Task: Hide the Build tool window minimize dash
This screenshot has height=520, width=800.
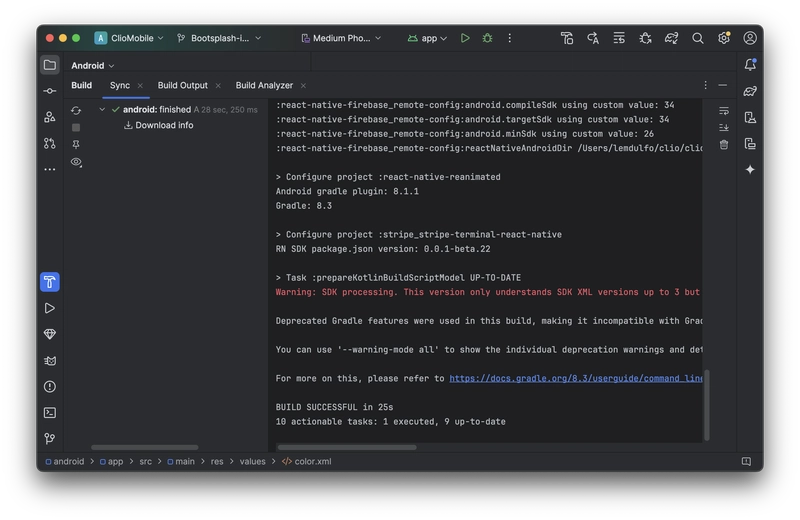Action: click(722, 85)
